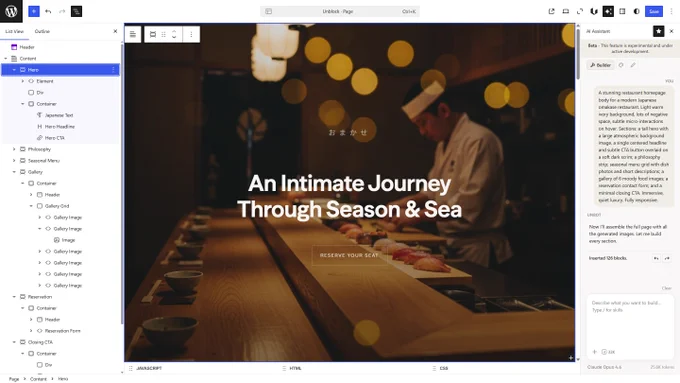This screenshot has width=680, height=383.
Task: Clear the AI conversation
Action: coord(666,288)
